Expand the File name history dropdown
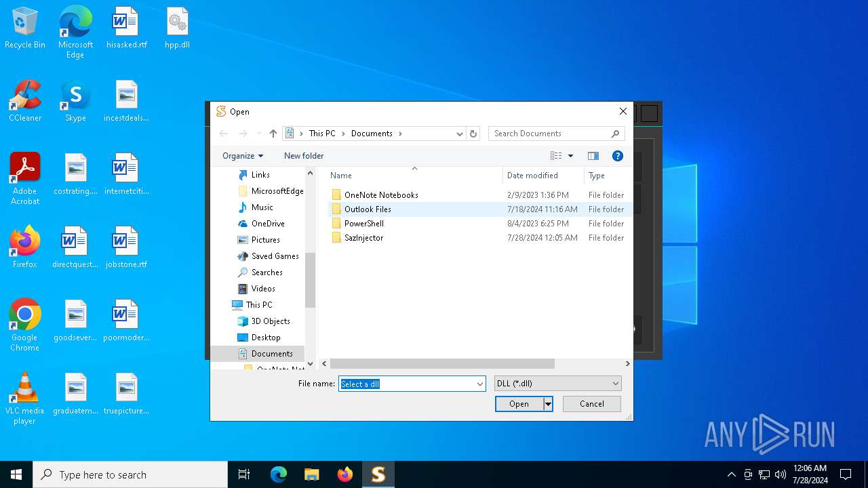 coord(480,384)
